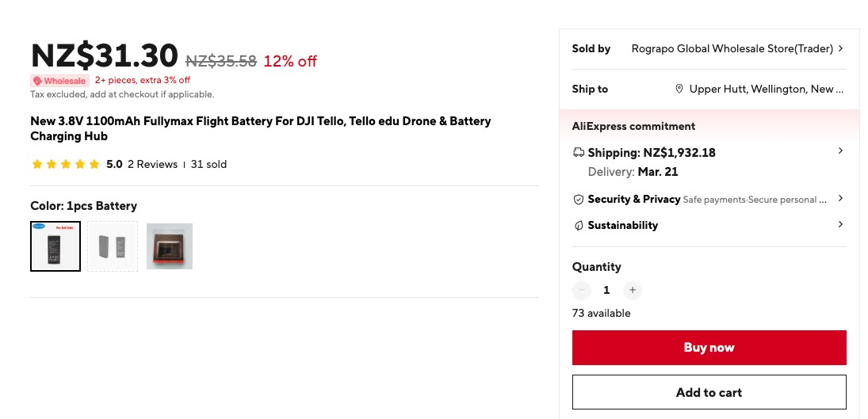This screenshot has width=868, height=419.
Task: Select the red packaged battery variant
Action: tap(170, 246)
